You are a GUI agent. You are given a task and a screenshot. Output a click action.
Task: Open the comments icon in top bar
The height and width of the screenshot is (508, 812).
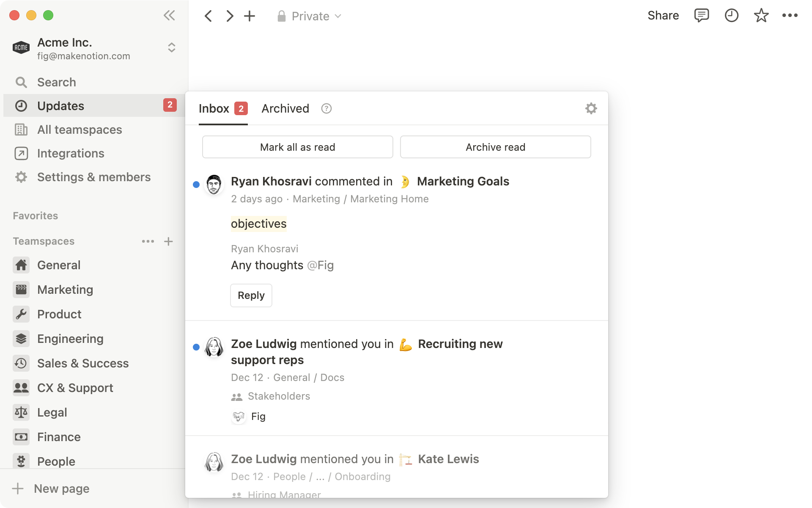tap(701, 16)
